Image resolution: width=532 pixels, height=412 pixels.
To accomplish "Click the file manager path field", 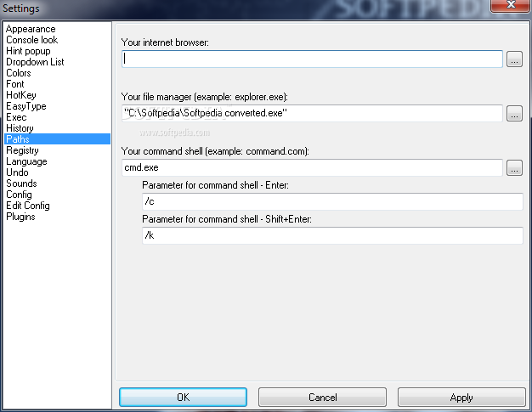I will (312, 113).
